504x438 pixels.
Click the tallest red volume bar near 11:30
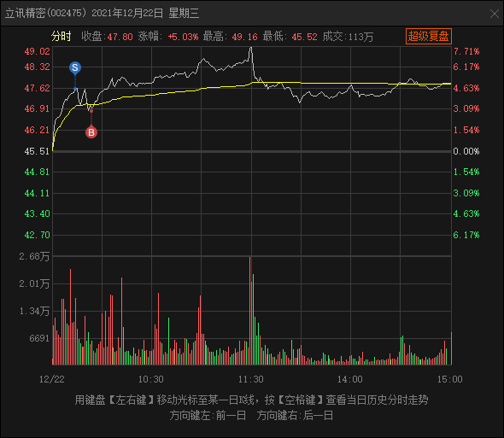[249, 311]
